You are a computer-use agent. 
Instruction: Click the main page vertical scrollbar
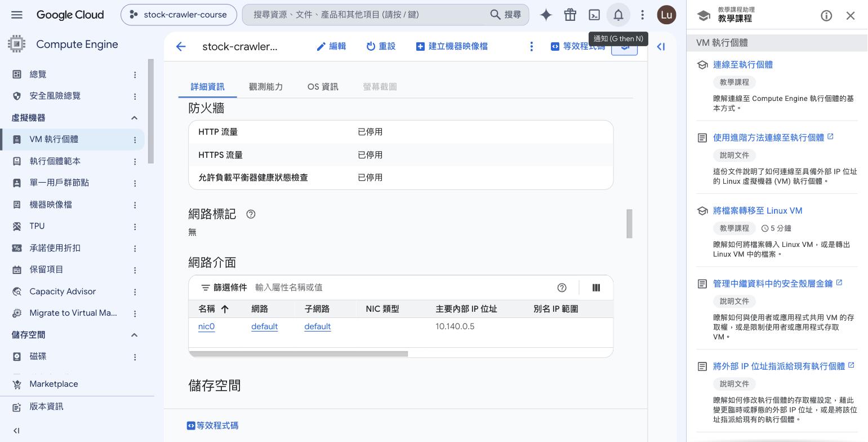click(x=629, y=224)
